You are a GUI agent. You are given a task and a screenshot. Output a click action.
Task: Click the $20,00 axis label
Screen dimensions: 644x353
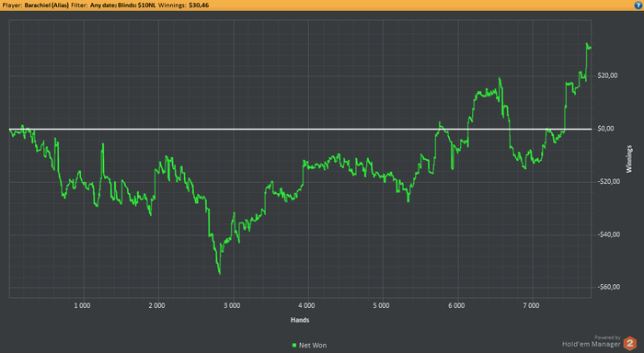coord(607,75)
